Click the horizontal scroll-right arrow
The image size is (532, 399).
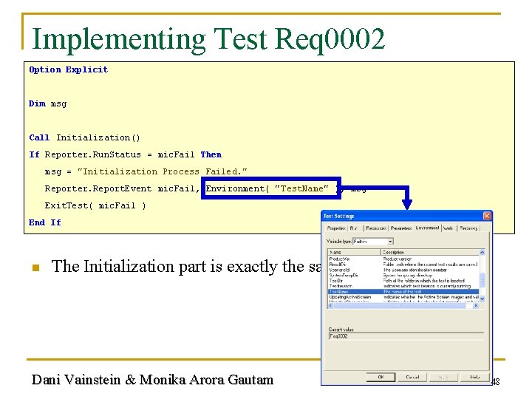(476, 305)
